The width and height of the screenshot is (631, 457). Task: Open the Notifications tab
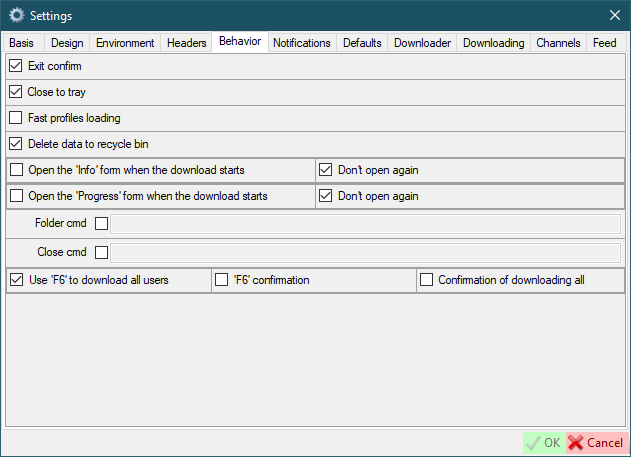[x=301, y=44]
